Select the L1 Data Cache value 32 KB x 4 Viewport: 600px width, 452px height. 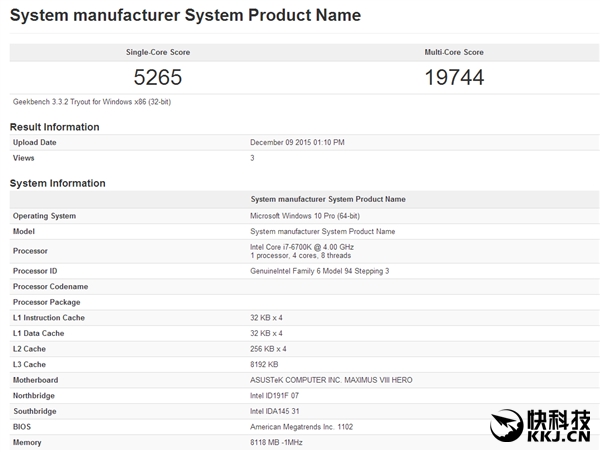(x=266, y=333)
